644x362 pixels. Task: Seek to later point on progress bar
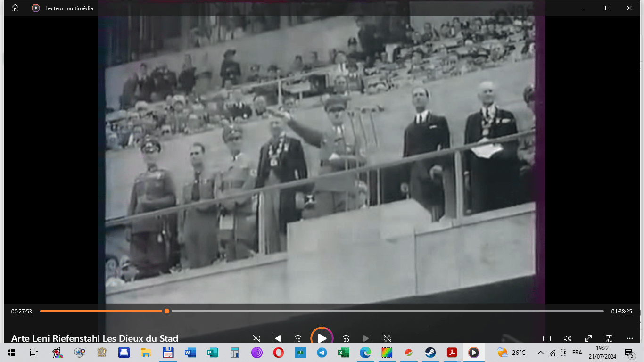click(x=387, y=311)
